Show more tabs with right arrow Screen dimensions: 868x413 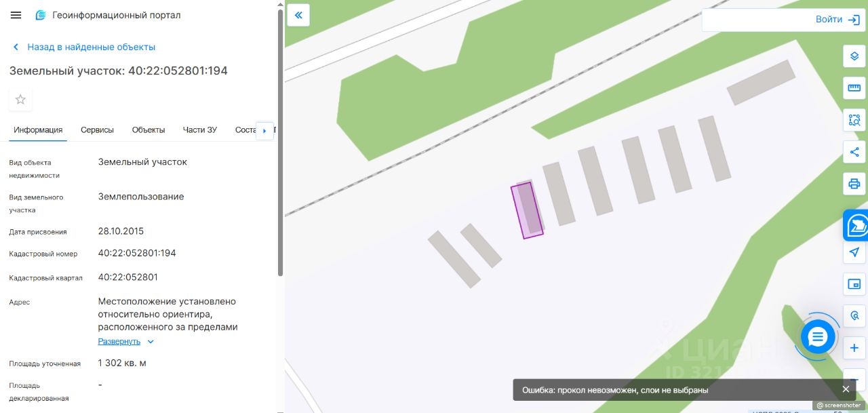(264, 130)
